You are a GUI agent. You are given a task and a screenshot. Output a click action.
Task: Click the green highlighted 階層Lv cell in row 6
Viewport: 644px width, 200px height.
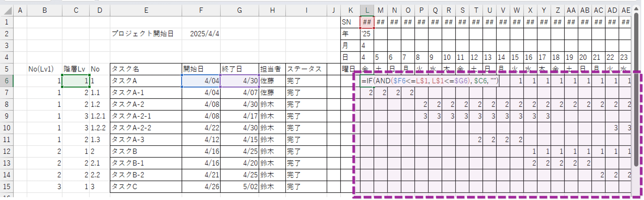pyautogui.click(x=76, y=81)
